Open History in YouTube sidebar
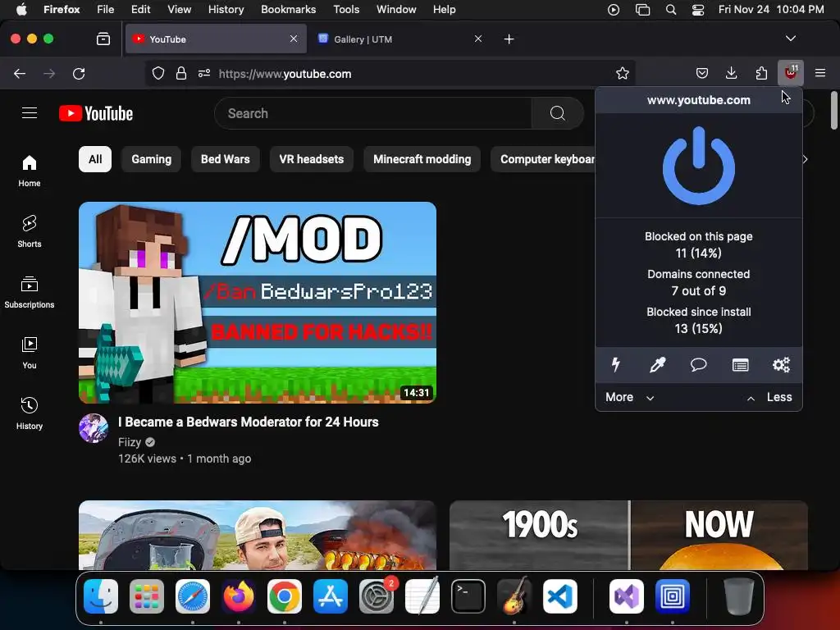Screen dimensions: 840x630 [x=30, y=413]
